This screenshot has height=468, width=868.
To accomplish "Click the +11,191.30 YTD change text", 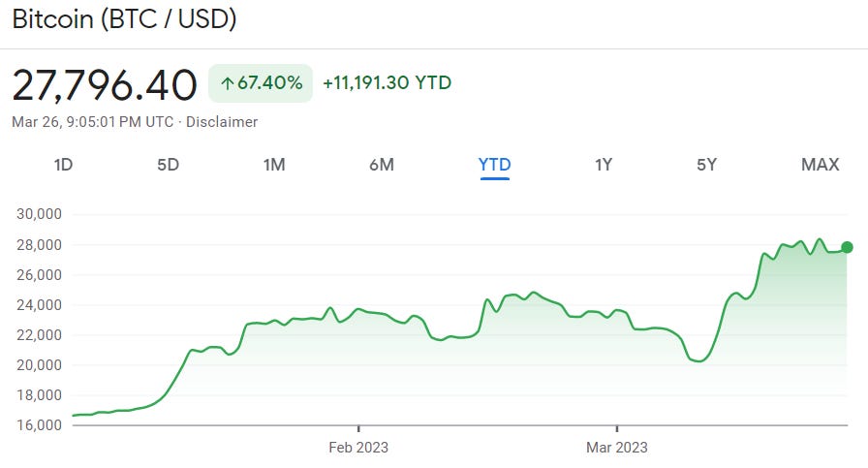I will [x=387, y=83].
